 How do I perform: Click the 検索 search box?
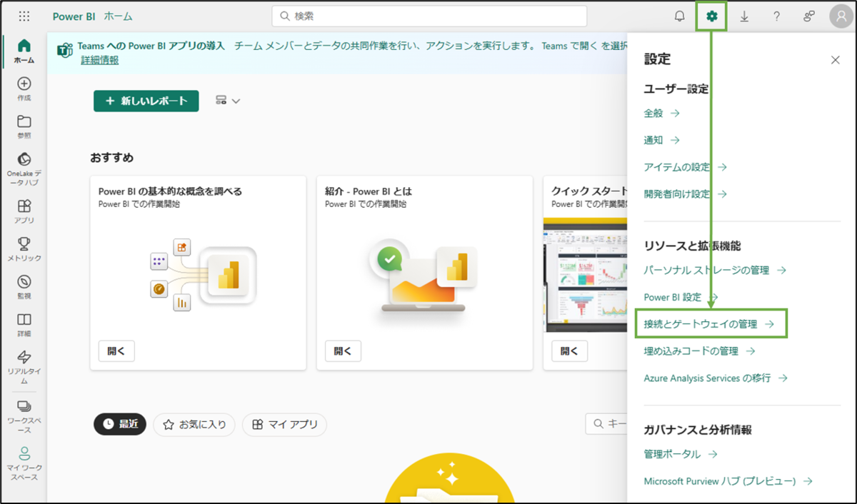click(x=429, y=16)
